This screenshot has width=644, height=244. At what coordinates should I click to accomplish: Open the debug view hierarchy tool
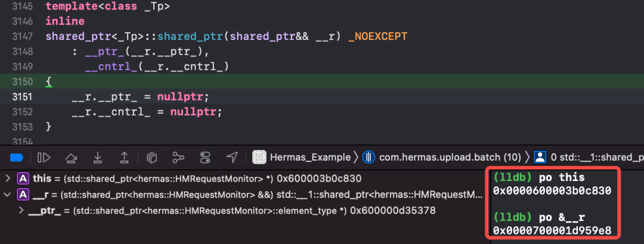[x=151, y=157]
